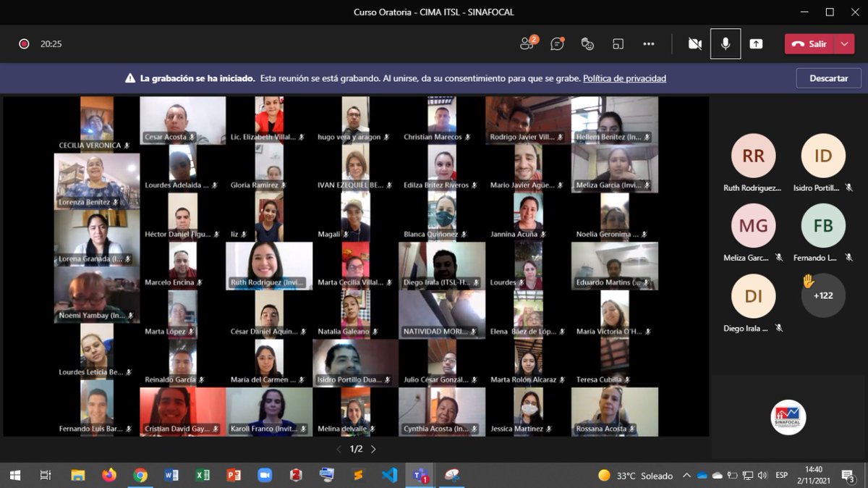
Task: Click name label Blanca Quiñonez
Action: [431, 235]
